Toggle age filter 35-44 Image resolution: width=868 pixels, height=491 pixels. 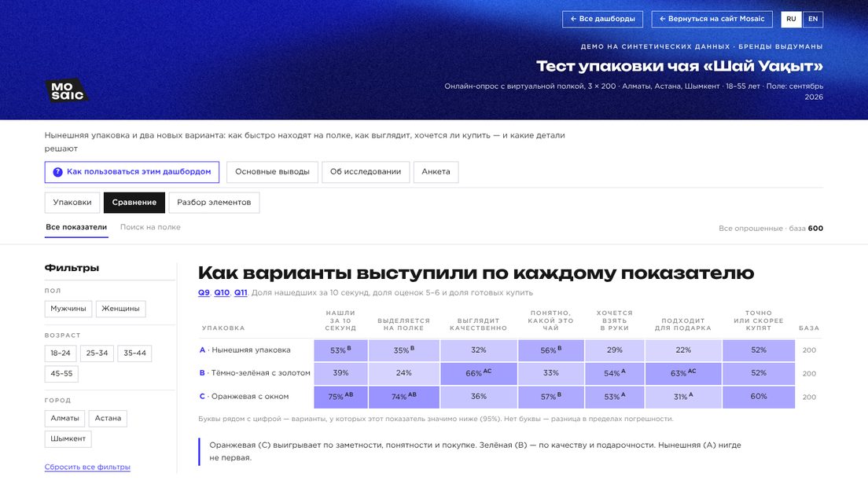pyautogui.click(x=134, y=354)
